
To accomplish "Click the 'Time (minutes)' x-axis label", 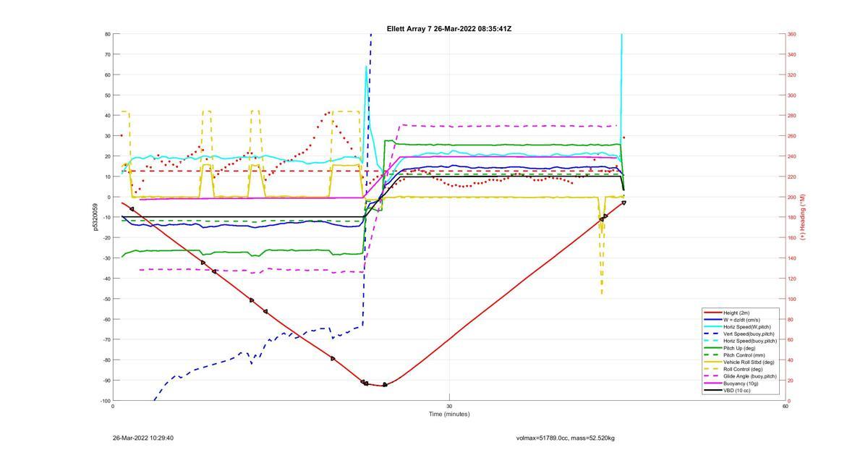I will point(449,415).
